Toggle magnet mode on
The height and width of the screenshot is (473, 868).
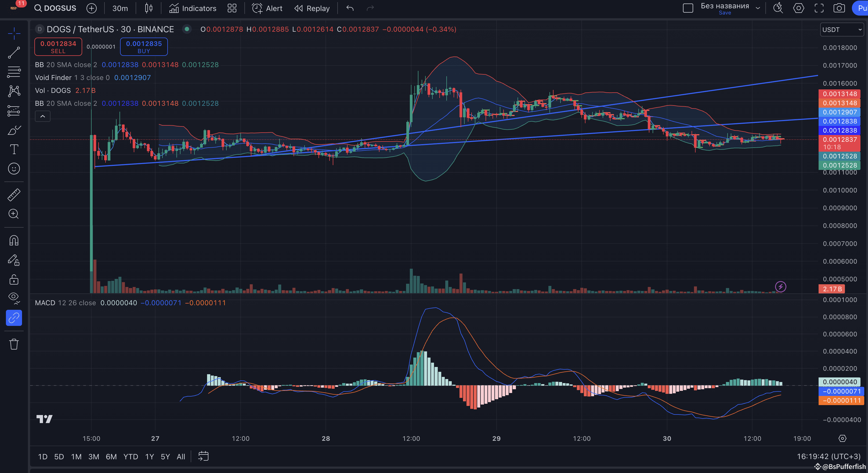pyautogui.click(x=14, y=240)
